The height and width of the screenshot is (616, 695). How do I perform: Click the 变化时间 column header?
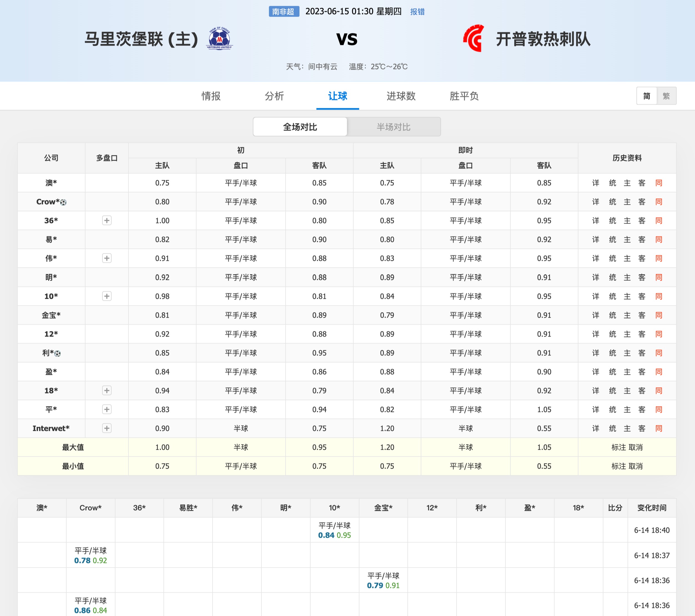pyautogui.click(x=652, y=508)
